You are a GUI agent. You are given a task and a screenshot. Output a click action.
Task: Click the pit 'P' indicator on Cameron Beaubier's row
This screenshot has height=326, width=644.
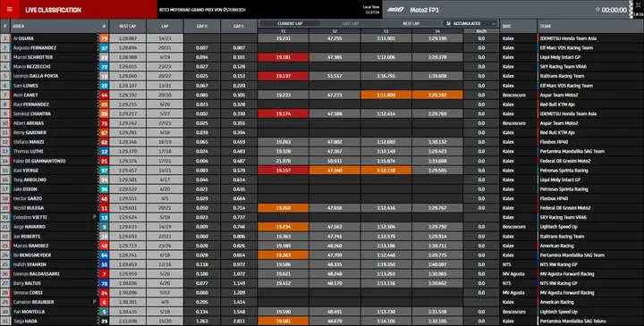(95, 301)
